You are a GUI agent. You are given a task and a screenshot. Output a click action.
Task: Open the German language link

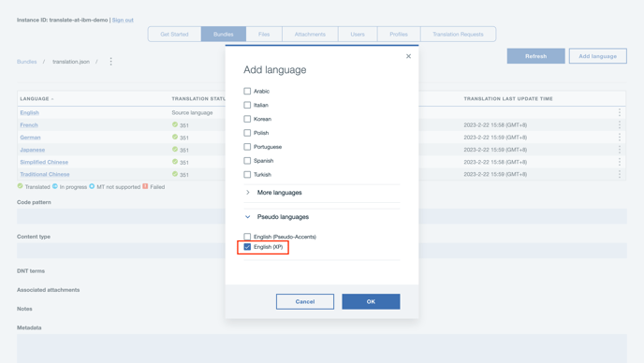pos(30,138)
